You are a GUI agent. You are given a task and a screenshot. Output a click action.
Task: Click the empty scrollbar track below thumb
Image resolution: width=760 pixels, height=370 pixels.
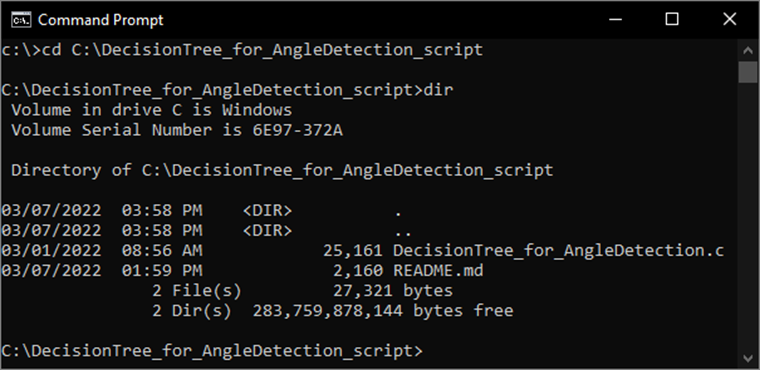[x=748, y=216]
